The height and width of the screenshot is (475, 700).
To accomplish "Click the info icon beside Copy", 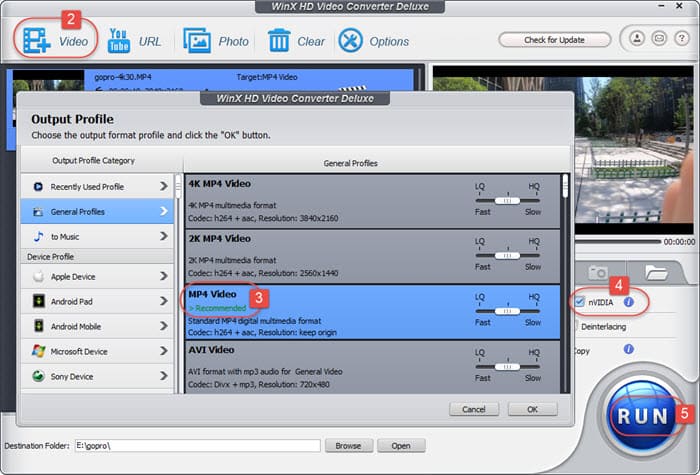I will point(629,349).
